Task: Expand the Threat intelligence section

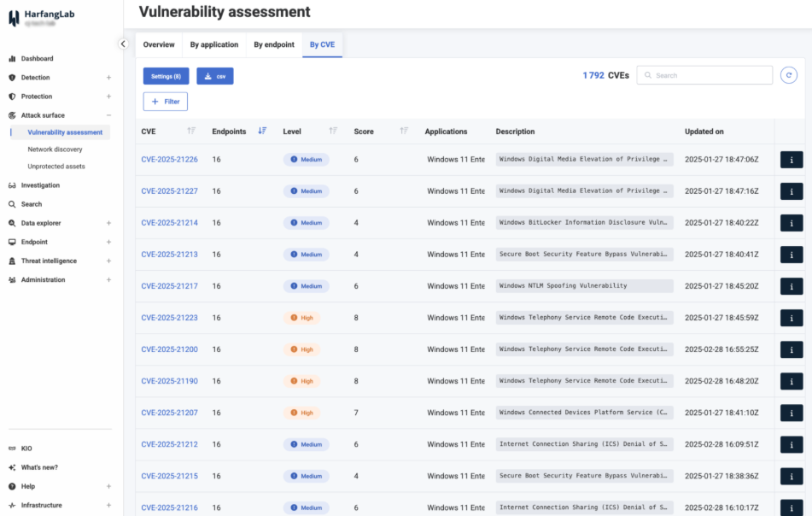Action: coord(108,261)
